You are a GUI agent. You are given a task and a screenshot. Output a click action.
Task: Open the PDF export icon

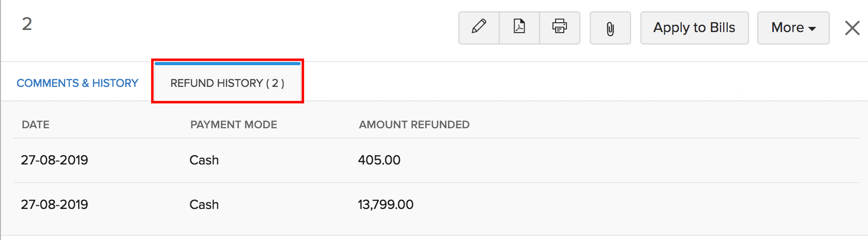pos(519,27)
